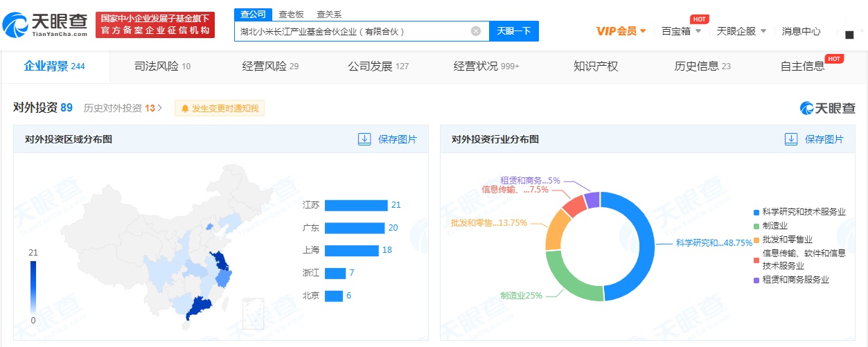Expand the 百宝箱 dropdown

681,31
